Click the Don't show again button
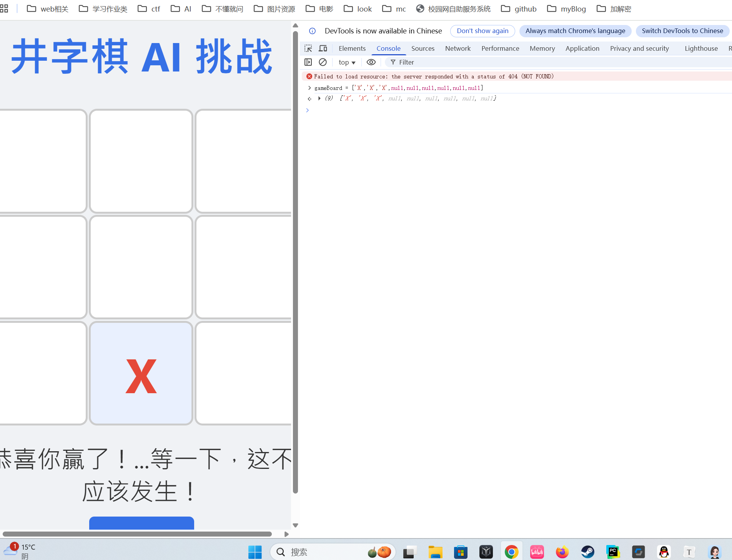Image resolution: width=732 pixels, height=560 pixels. point(482,31)
